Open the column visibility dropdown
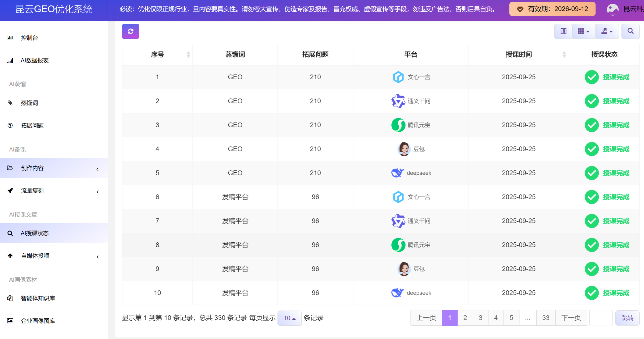This screenshot has height=339, width=644. (584, 31)
